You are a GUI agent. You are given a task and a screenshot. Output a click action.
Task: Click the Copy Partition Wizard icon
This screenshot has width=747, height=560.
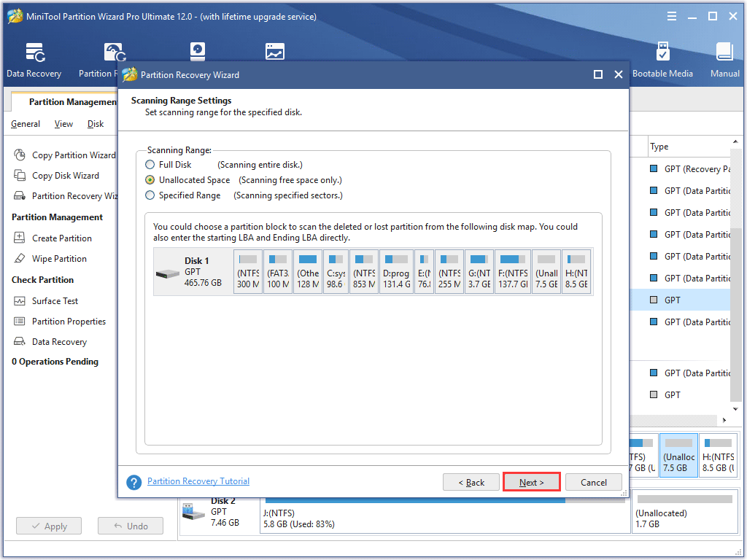coord(20,155)
